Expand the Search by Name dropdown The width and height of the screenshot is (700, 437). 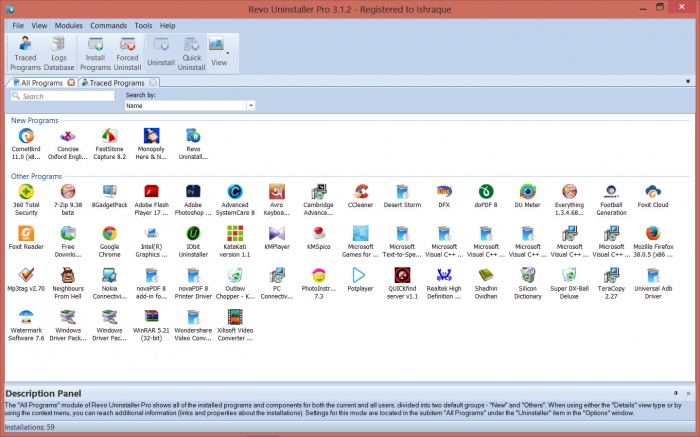tap(251, 106)
